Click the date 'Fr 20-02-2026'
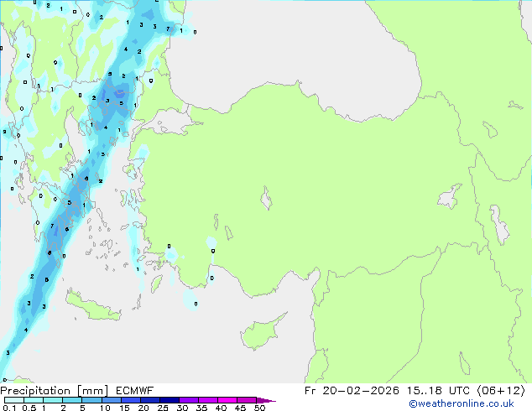The image size is (532, 411). point(352,391)
